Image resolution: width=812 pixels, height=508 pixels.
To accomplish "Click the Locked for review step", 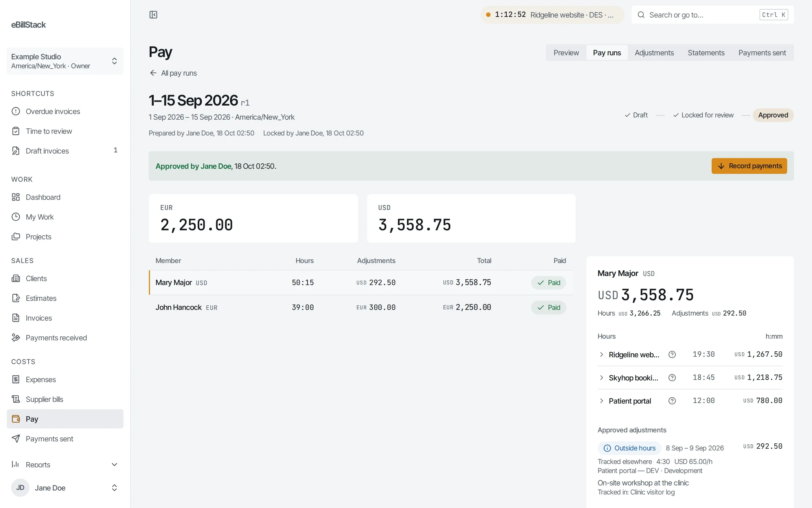I will point(703,115).
